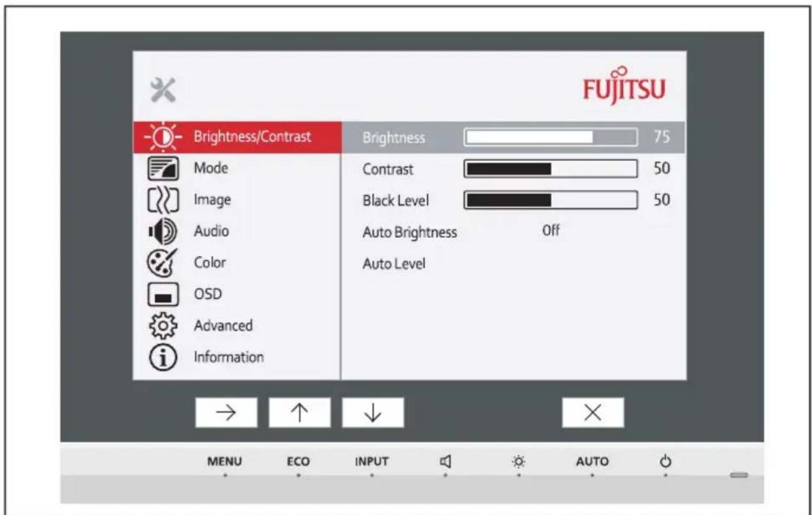Tap the speaker volume bezel button

tap(445, 461)
